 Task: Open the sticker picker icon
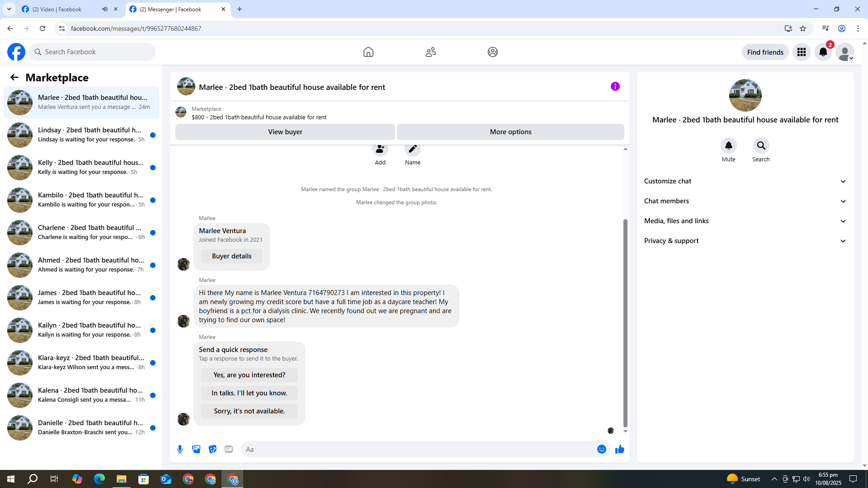coord(212,449)
